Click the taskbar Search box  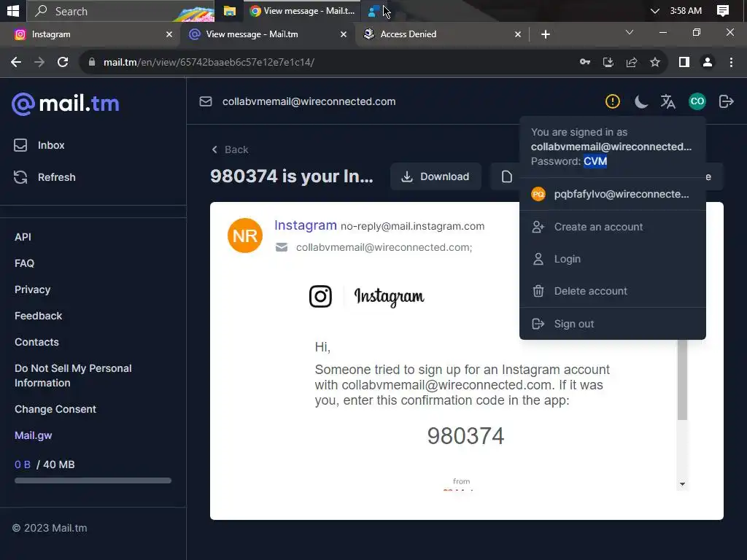tap(120, 11)
